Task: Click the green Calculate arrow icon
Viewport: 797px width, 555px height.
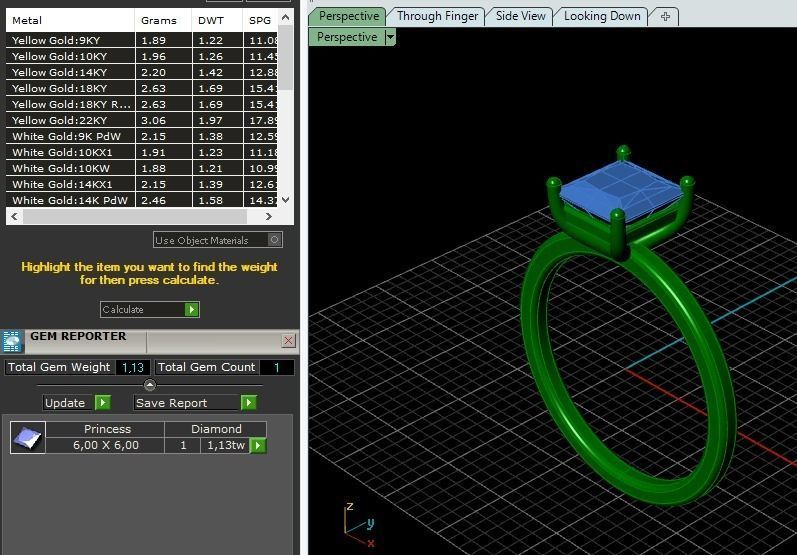Action: [x=192, y=310]
